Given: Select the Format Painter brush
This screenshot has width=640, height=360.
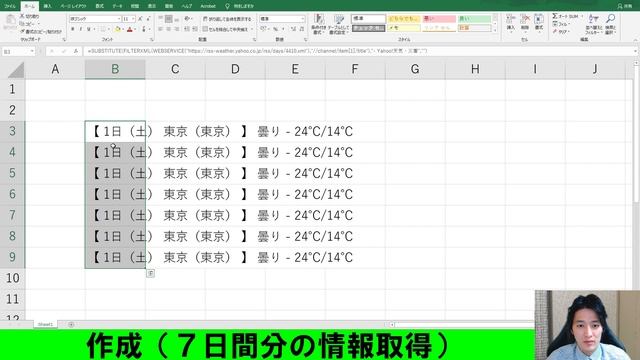Looking at the screenshot, I should pos(22,31).
